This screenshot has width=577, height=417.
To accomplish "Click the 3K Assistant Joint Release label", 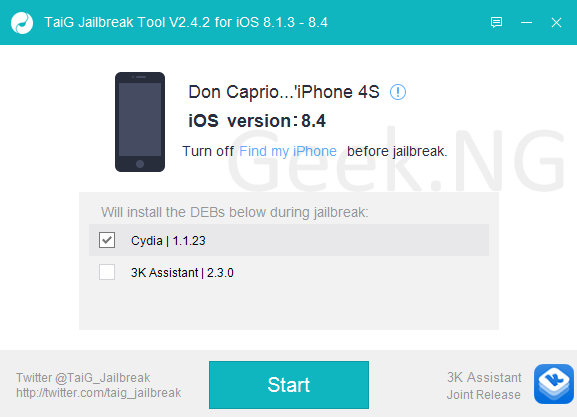I will [484, 386].
